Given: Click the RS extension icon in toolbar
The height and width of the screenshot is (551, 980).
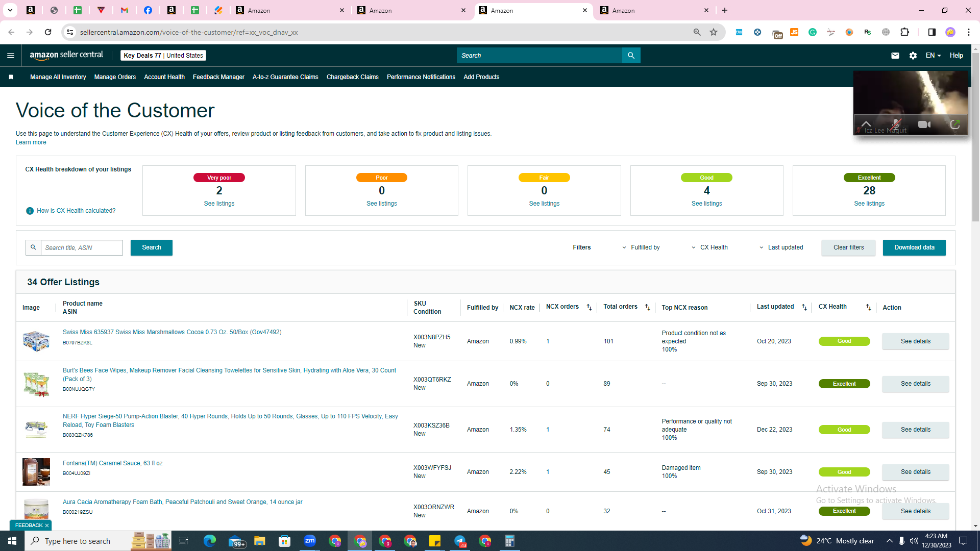Looking at the screenshot, I should [x=868, y=32].
